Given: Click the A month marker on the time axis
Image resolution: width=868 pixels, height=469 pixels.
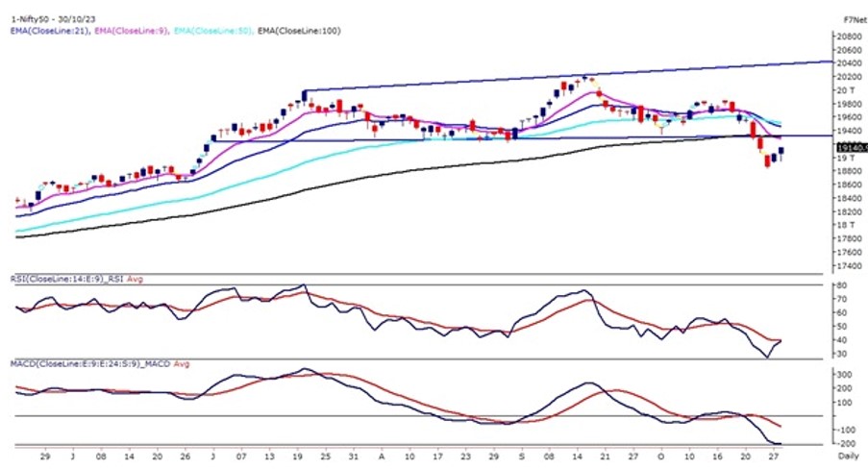Looking at the screenshot, I should click(382, 457).
